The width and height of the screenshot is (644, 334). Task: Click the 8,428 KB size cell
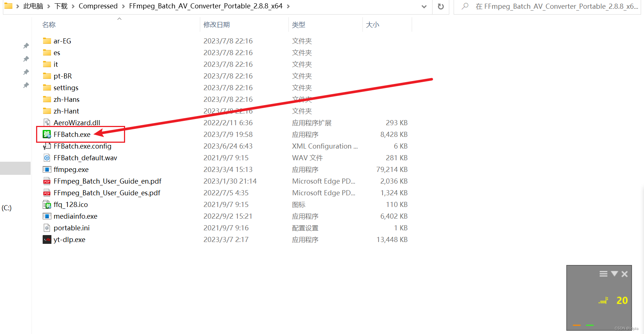(x=394, y=134)
